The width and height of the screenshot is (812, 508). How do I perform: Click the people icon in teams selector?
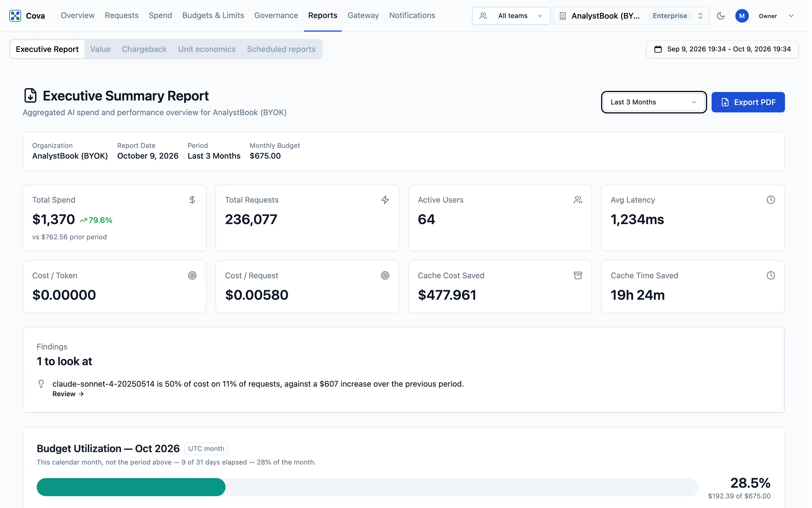click(x=483, y=16)
